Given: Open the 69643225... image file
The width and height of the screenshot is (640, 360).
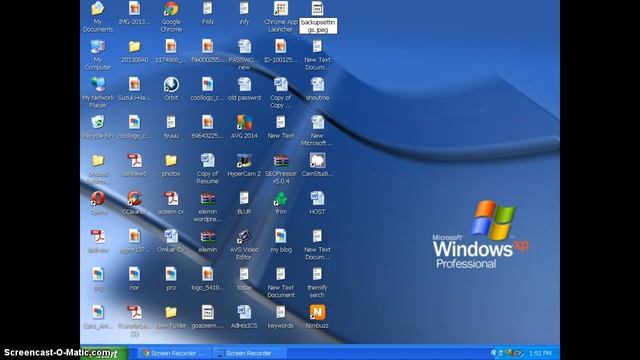Looking at the screenshot, I should [207, 122].
